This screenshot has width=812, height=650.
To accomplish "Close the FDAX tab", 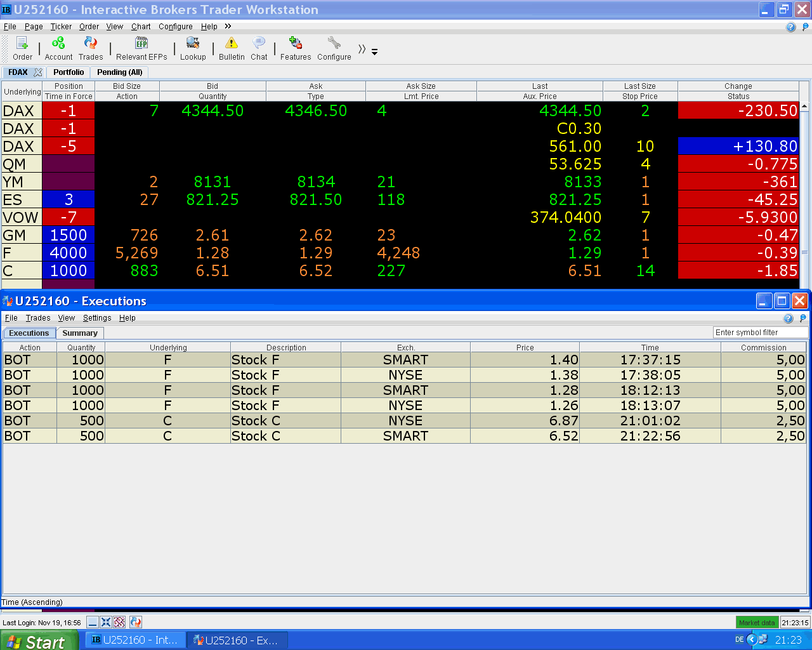I will [x=38, y=72].
